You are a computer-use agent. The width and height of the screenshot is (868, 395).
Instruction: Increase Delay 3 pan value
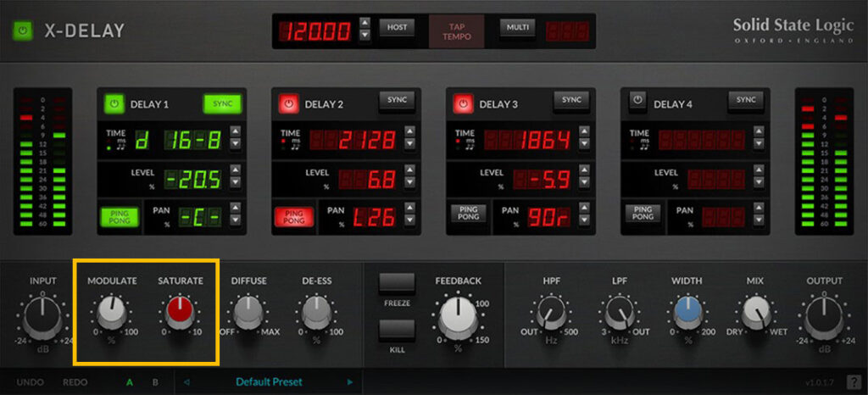pyautogui.click(x=584, y=208)
